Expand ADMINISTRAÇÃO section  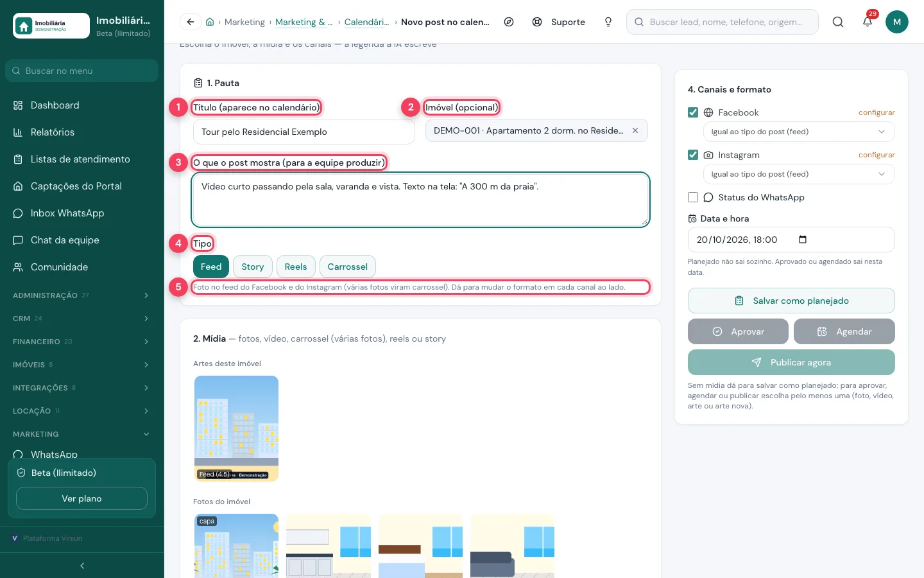[x=82, y=295]
